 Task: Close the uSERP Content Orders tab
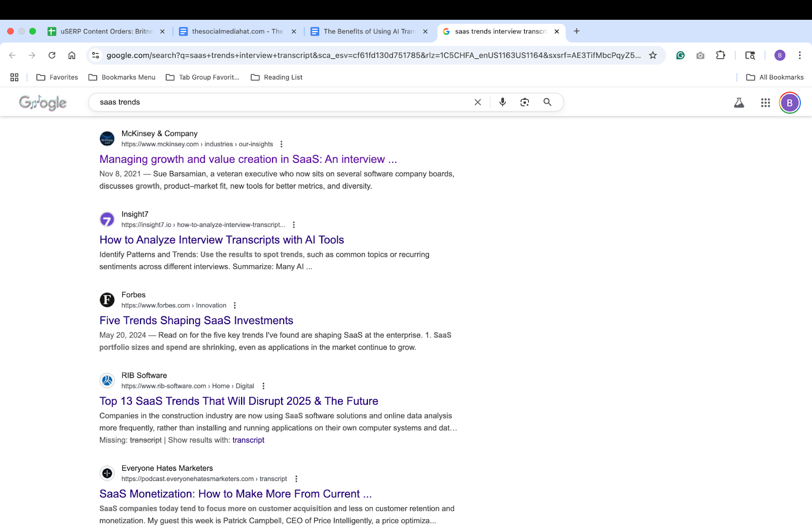(x=162, y=31)
